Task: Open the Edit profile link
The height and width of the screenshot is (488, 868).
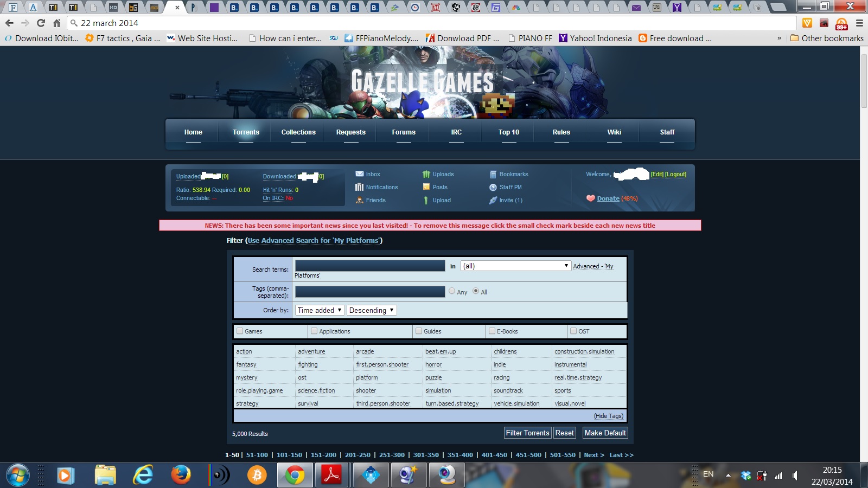Action: [x=657, y=174]
